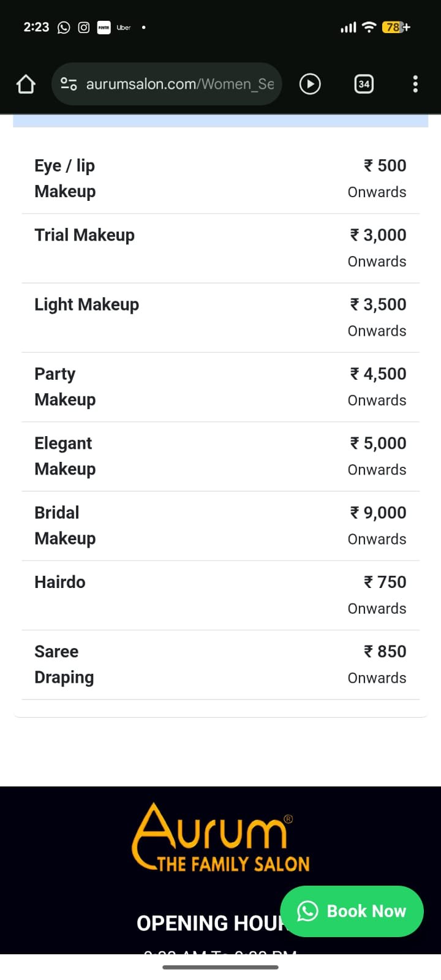The height and width of the screenshot is (980, 441).
Task: Tap the bottom navigation gesture handle
Action: click(221, 967)
